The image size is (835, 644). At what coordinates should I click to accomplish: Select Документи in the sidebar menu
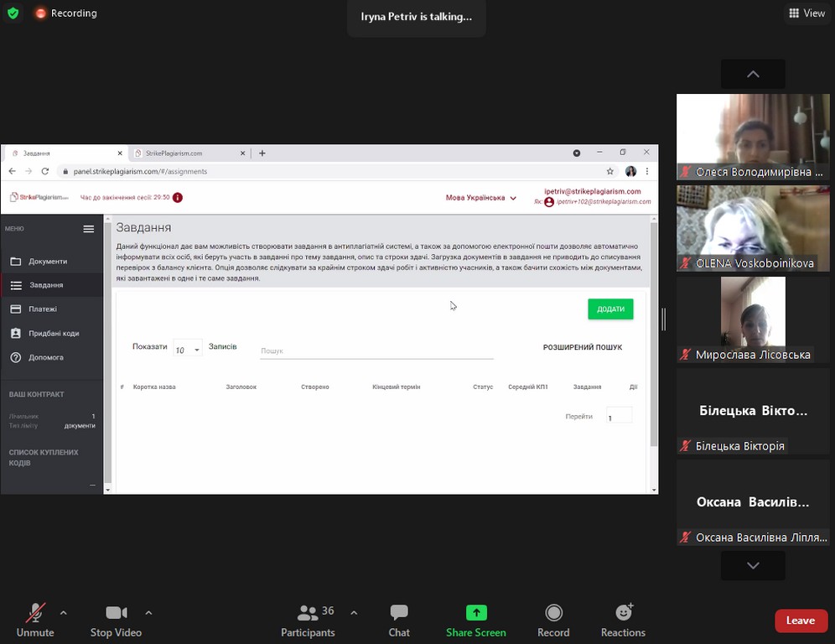(x=48, y=262)
